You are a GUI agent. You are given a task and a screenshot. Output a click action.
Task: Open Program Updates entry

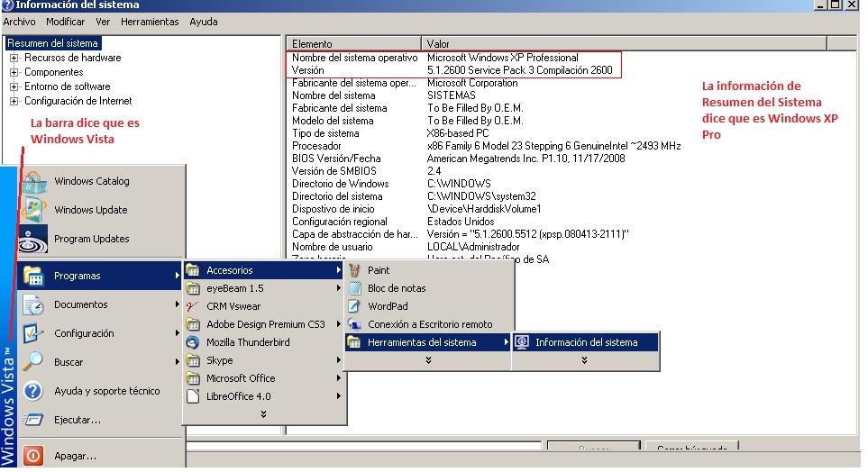click(91, 239)
